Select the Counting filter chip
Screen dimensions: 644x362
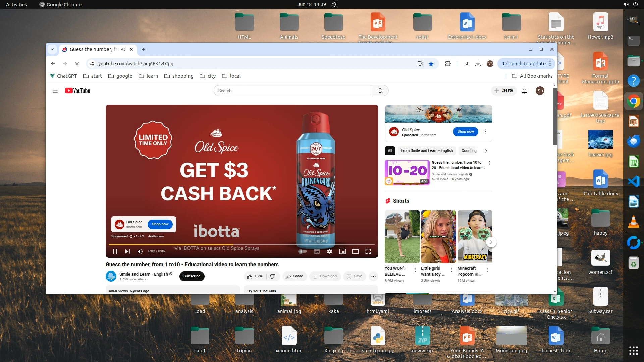pyautogui.click(x=469, y=151)
